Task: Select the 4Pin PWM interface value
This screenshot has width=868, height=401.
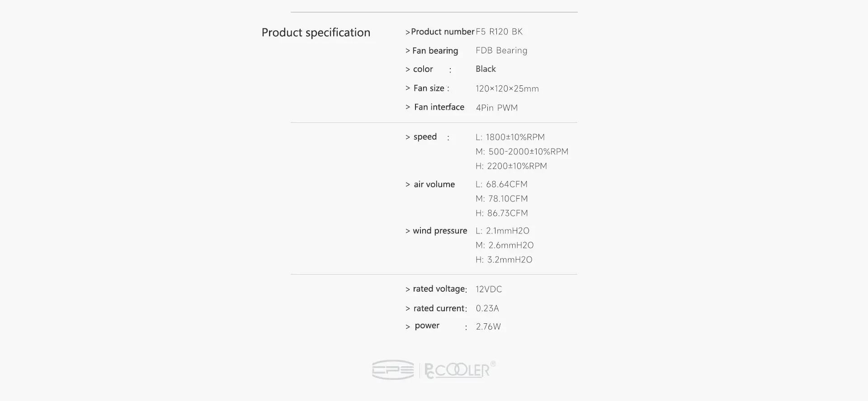Action: pyautogui.click(x=496, y=107)
